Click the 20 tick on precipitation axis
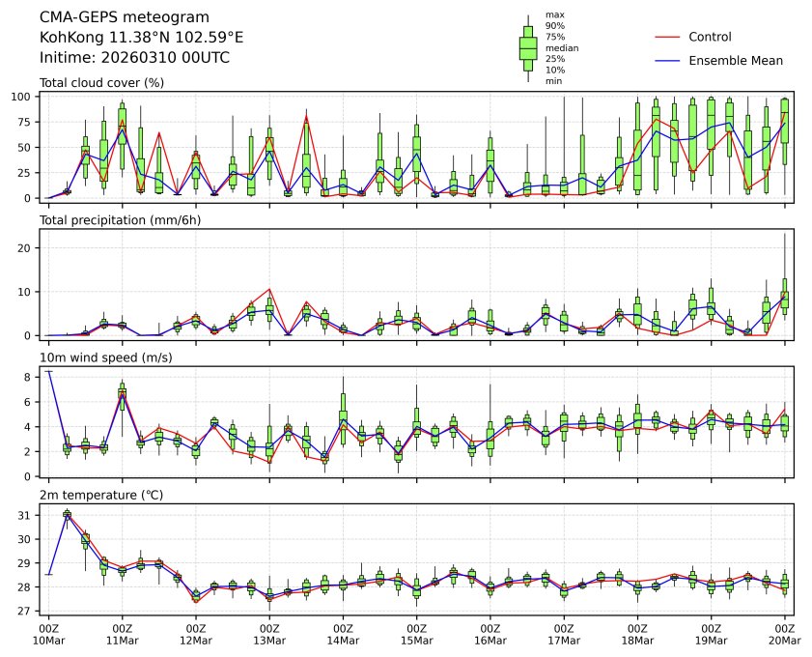The width and height of the screenshot is (812, 657). (x=26, y=248)
